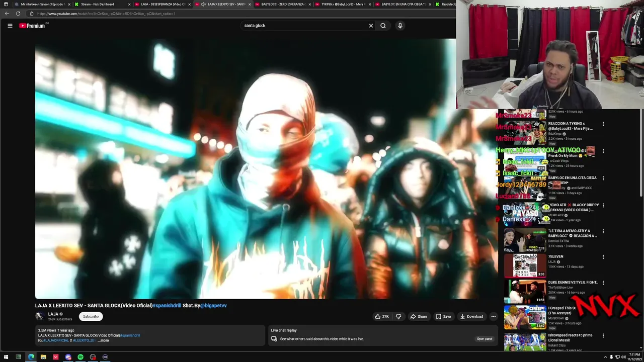Image resolution: width=644 pixels, height=362 pixels.
Task: Open the live chat replay panel
Action: [484, 339]
